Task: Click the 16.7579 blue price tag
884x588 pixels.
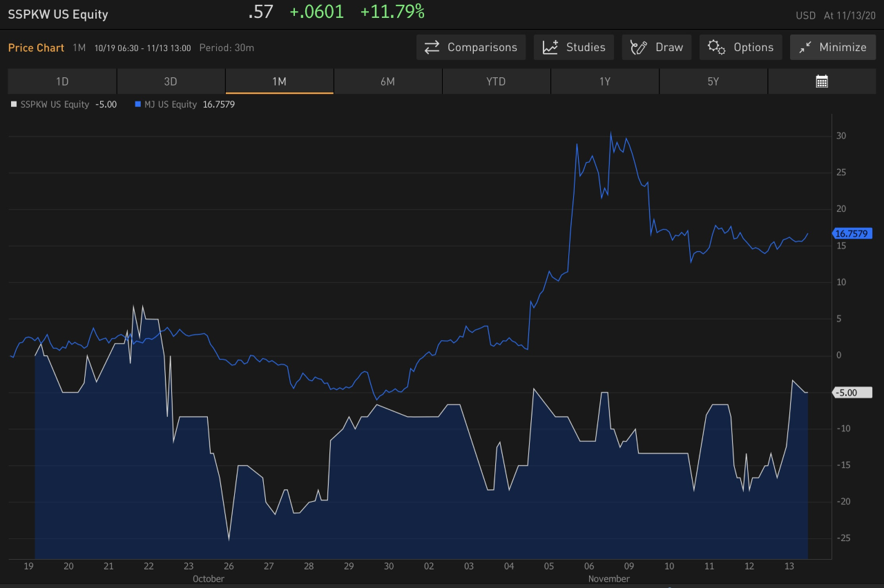Action: pos(854,234)
